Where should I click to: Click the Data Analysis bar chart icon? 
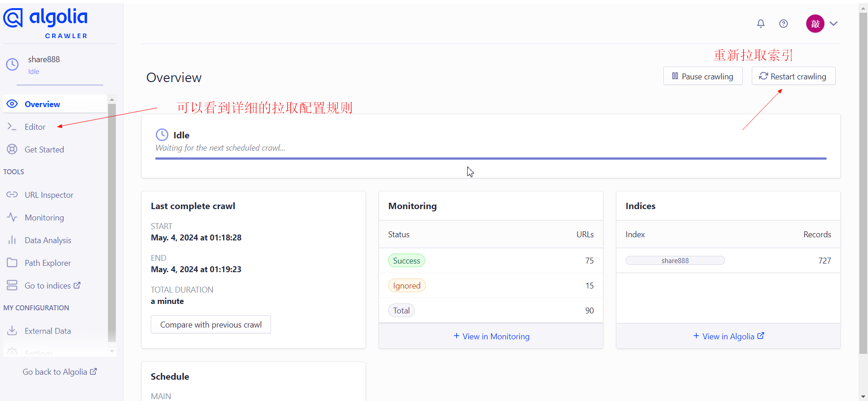12,240
